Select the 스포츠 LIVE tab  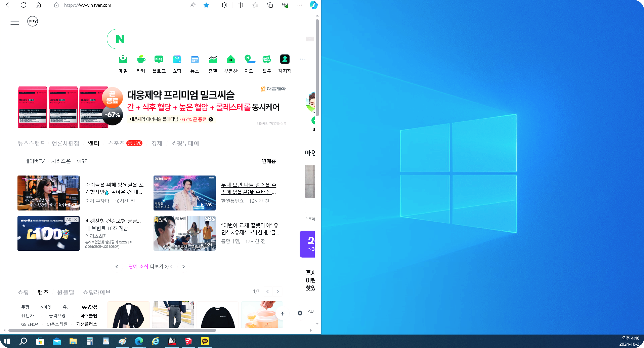click(125, 143)
